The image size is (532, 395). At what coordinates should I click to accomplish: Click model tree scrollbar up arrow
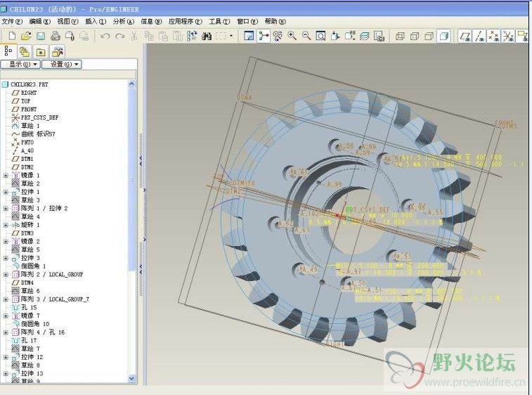click(x=131, y=84)
